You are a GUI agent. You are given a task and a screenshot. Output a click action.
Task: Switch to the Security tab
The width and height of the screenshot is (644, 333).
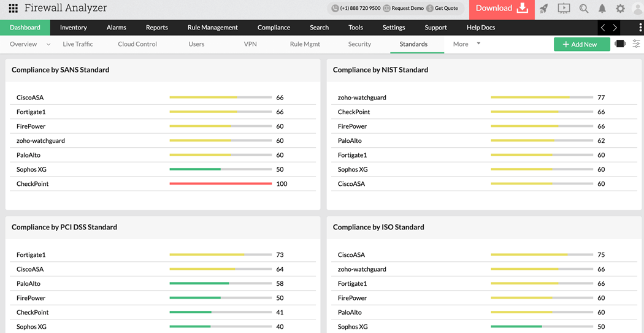(x=359, y=44)
